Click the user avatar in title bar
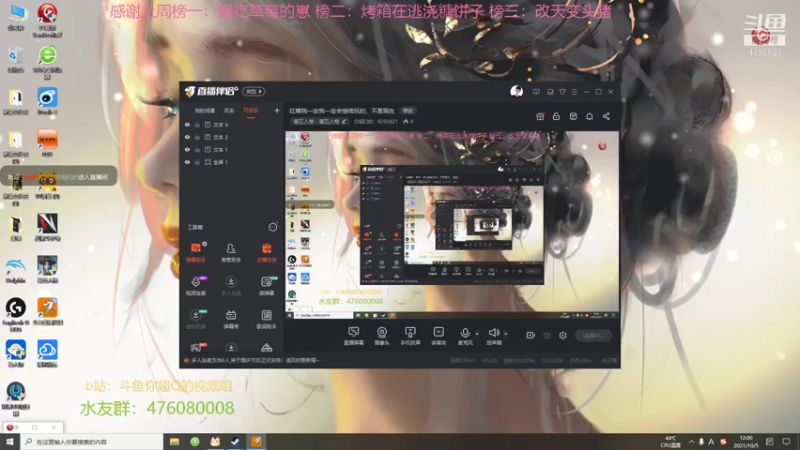 (516, 91)
